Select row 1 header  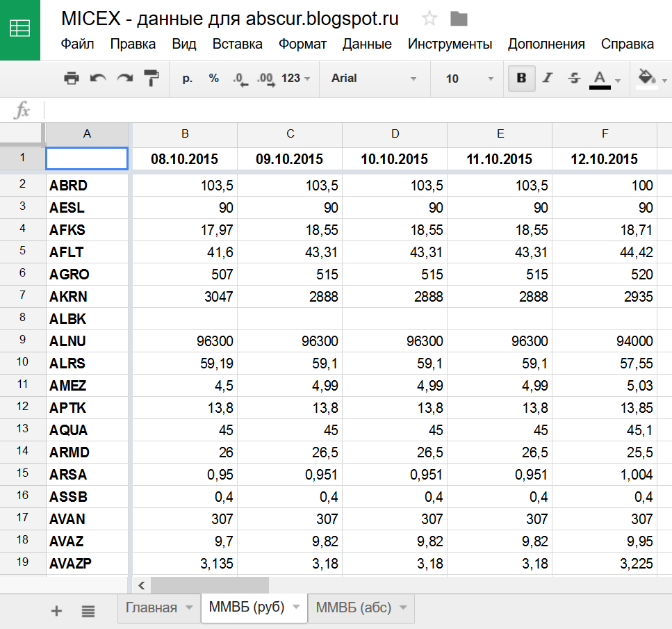pos(22,158)
